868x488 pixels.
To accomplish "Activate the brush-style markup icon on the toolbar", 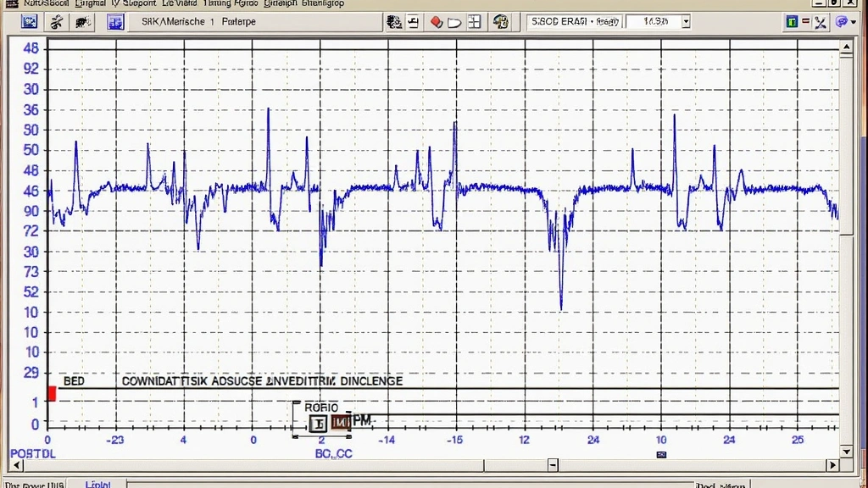I will click(x=82, y=21).
